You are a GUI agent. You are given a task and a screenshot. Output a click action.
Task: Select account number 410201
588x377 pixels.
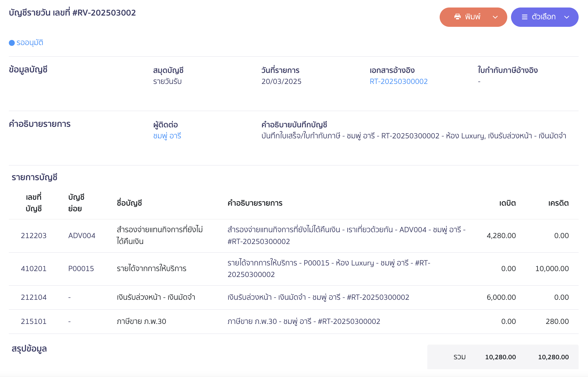coord(34,269)
